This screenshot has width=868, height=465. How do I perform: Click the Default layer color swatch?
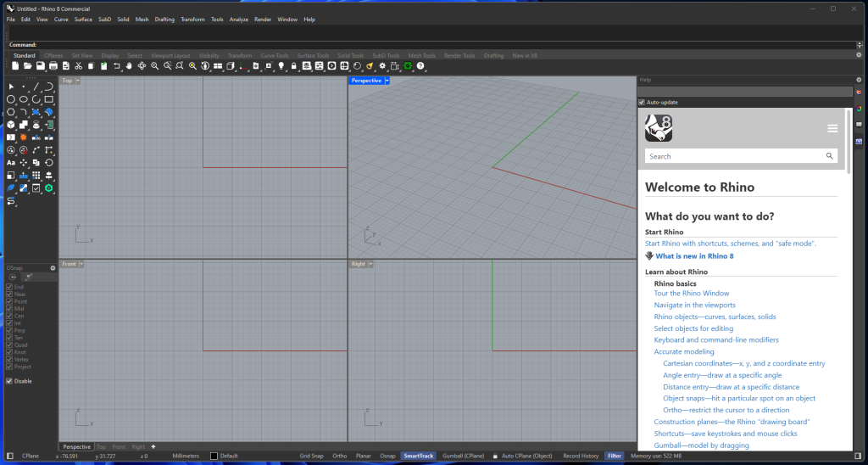point(214,457)
